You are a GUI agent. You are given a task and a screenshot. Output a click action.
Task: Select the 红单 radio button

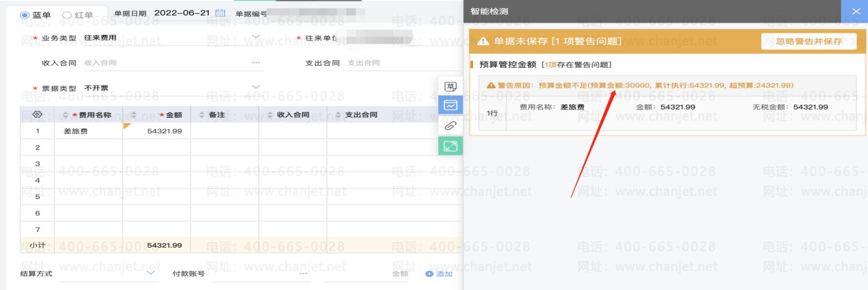point(66,14)
